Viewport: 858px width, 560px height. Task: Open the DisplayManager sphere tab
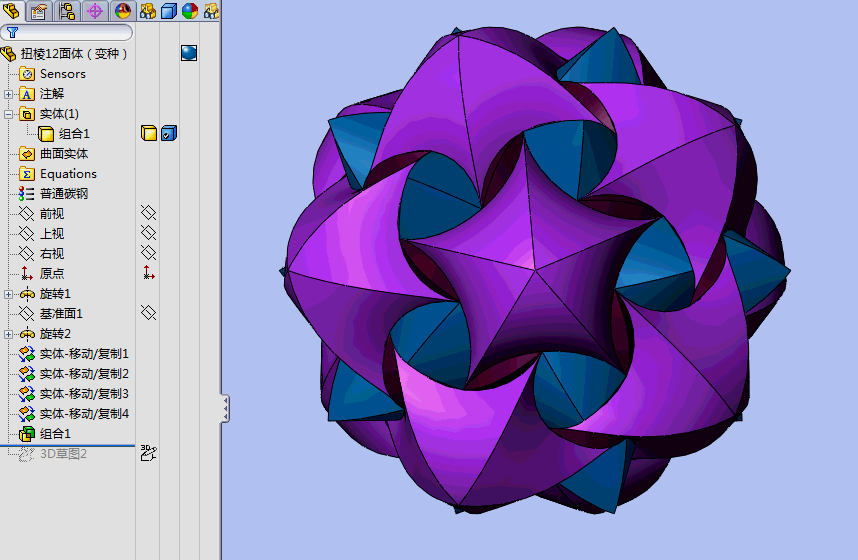coord(123,10)
